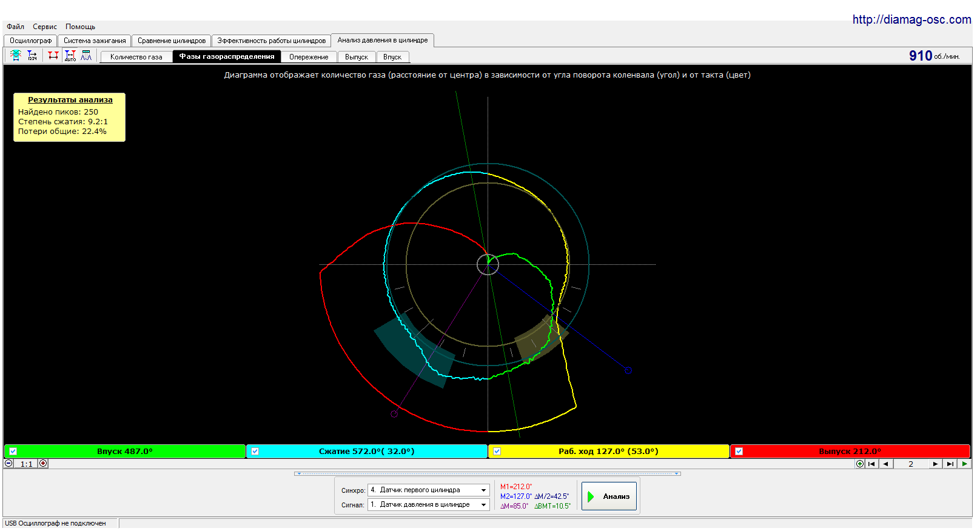Open the Помощь menu
Viewport: 980px width, 531px height.
pyautogui.click(x=81, y=27)
